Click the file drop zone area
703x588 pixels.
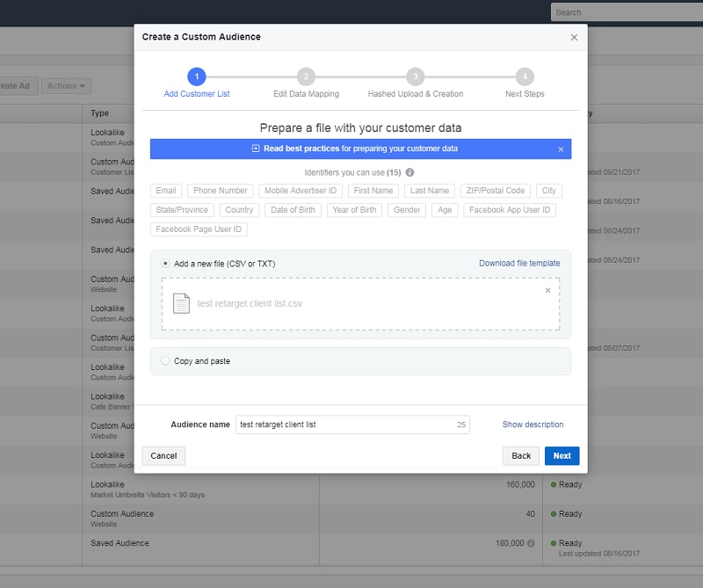click(361, 303)
